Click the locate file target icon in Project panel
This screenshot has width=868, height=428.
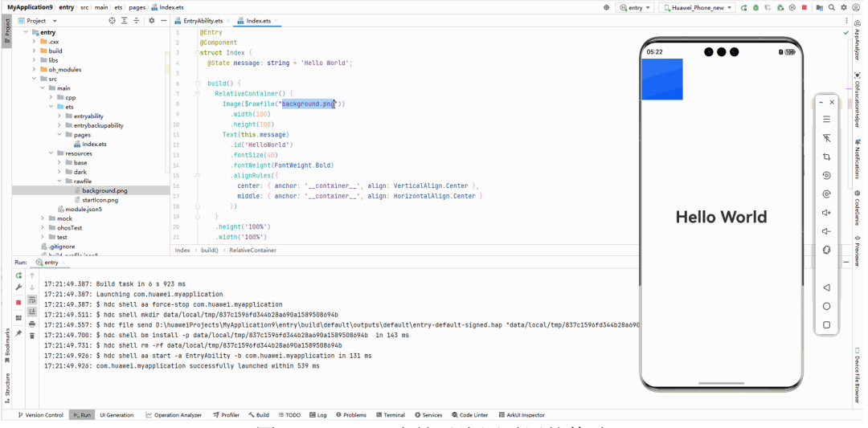coord(112,20)
